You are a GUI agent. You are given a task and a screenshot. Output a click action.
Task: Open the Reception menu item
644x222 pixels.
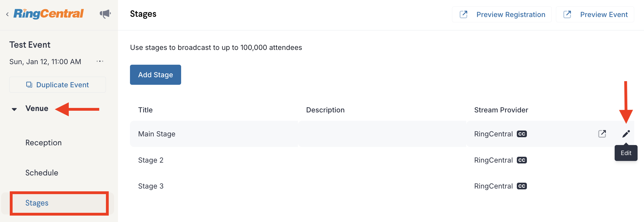[x=44, y=143]
